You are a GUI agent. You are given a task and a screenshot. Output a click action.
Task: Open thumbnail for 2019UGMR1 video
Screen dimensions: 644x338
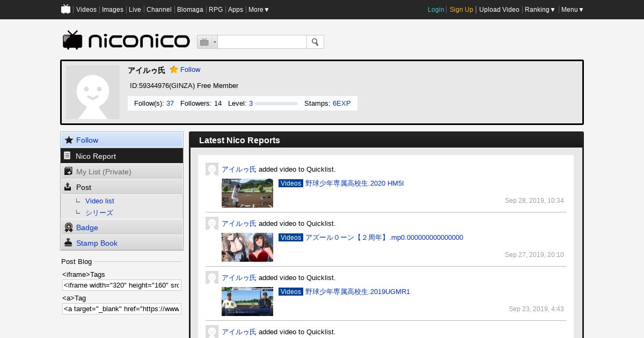pyautogui.click(x=247, y=302)
